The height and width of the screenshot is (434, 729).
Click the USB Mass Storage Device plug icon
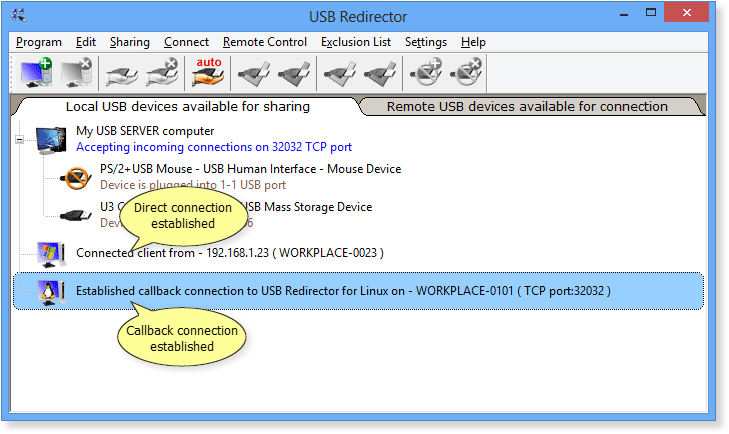click(x=76, y=215)
